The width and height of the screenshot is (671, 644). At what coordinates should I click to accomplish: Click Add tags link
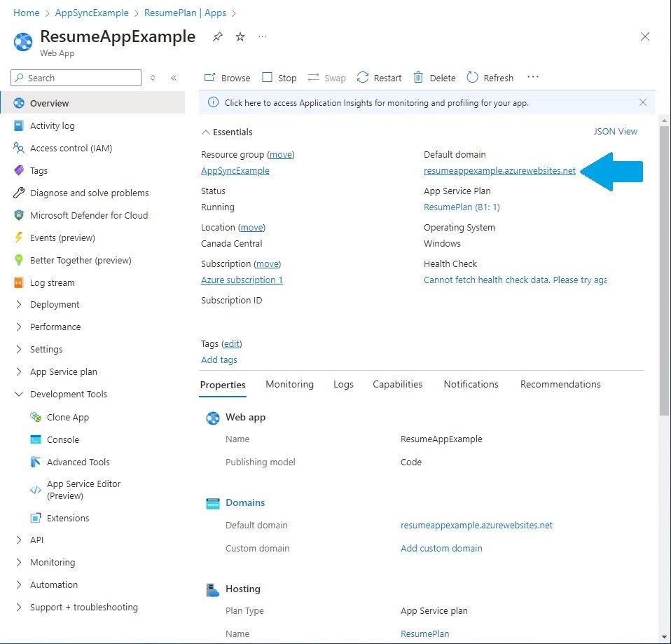219,359
